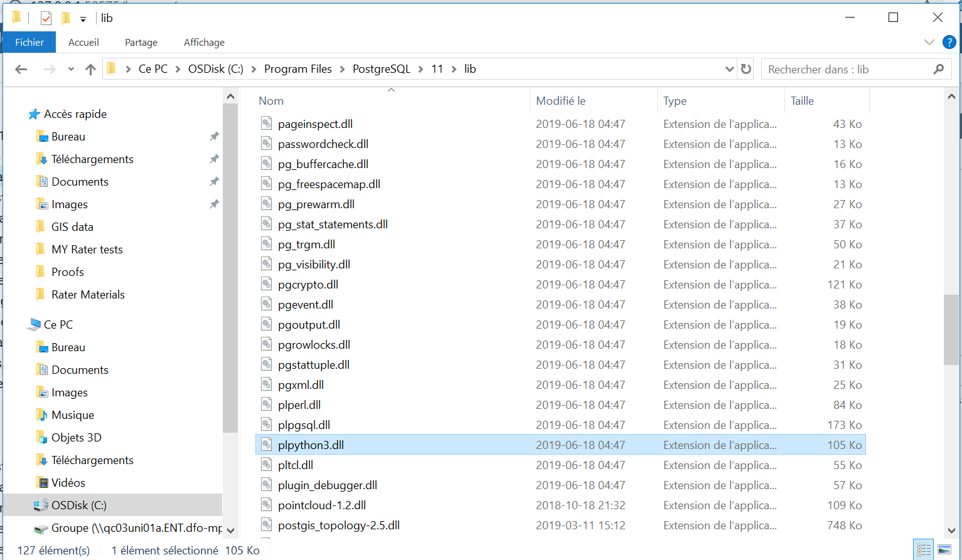Expand the ribbon with the chevron
This screenshot has width=962, height=560.
[929, 43]
